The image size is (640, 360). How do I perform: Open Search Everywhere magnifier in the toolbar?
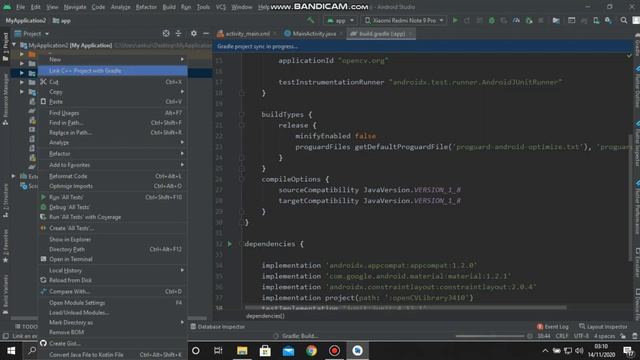click(624, 20)
